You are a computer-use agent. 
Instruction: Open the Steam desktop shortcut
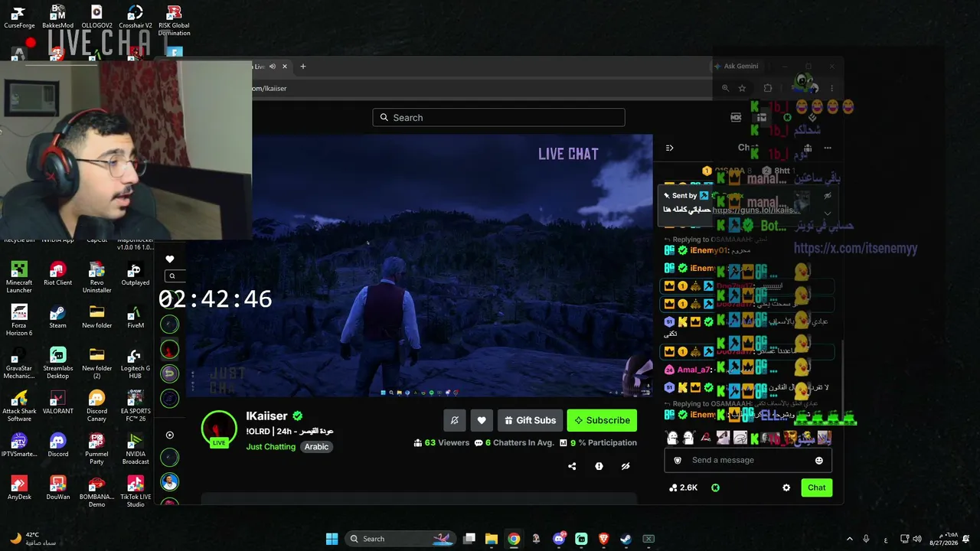[57, 317]
